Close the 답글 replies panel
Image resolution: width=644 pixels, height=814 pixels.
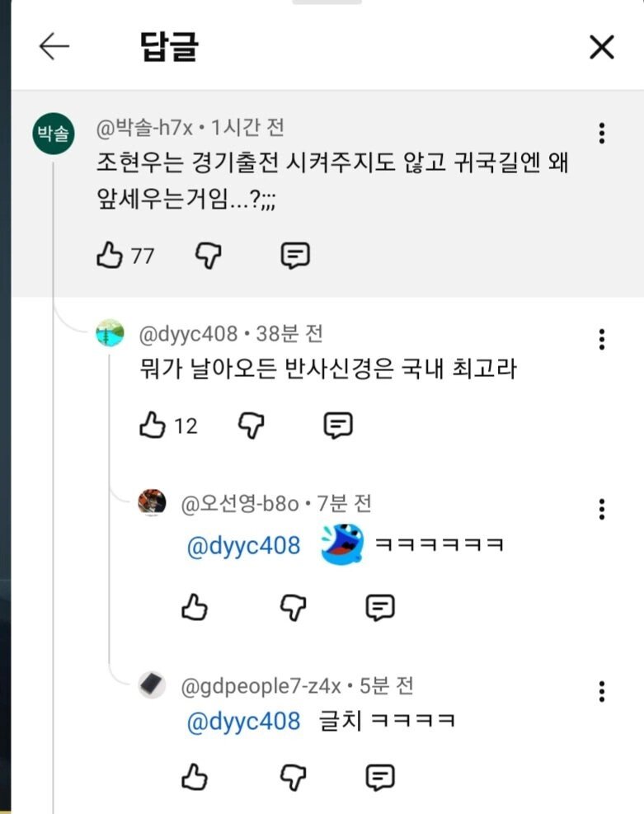(x=602, y=47)
